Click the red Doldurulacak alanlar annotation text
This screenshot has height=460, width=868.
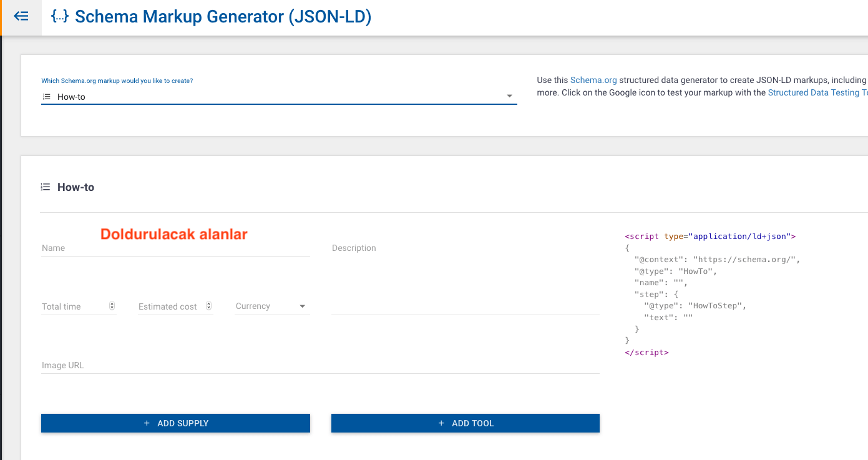click(174, 234)
